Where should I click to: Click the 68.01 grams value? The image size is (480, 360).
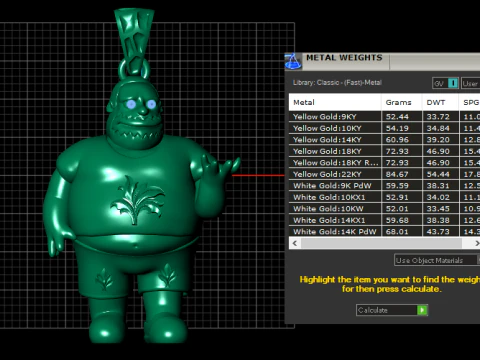(x=397, y=231)
